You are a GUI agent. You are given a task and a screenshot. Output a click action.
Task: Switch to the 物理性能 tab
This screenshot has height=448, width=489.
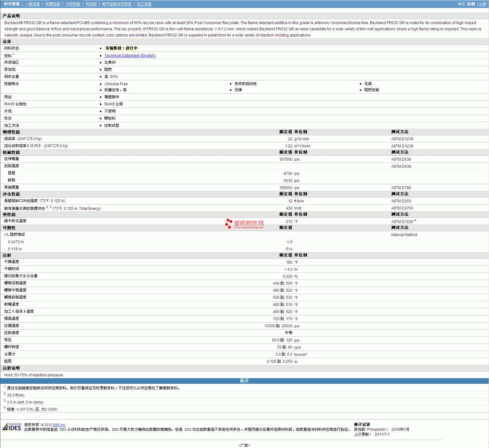(x=53, y=4)
